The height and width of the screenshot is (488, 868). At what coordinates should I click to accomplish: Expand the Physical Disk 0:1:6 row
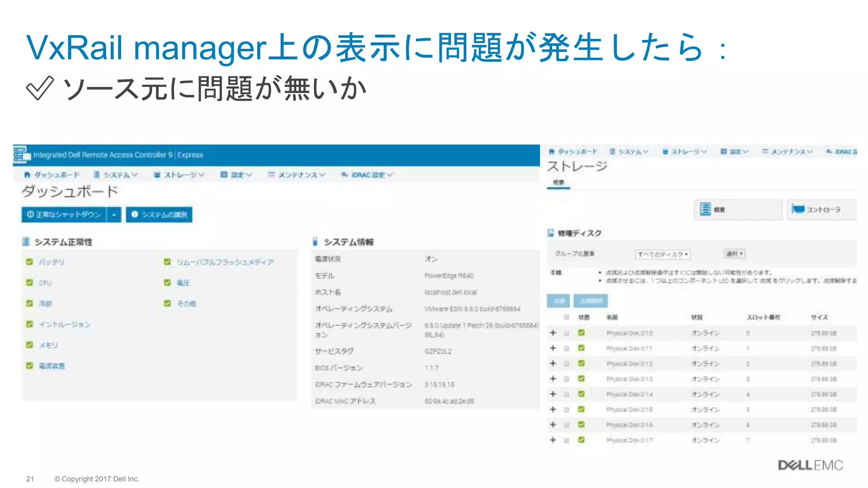(x=553, y=424)
